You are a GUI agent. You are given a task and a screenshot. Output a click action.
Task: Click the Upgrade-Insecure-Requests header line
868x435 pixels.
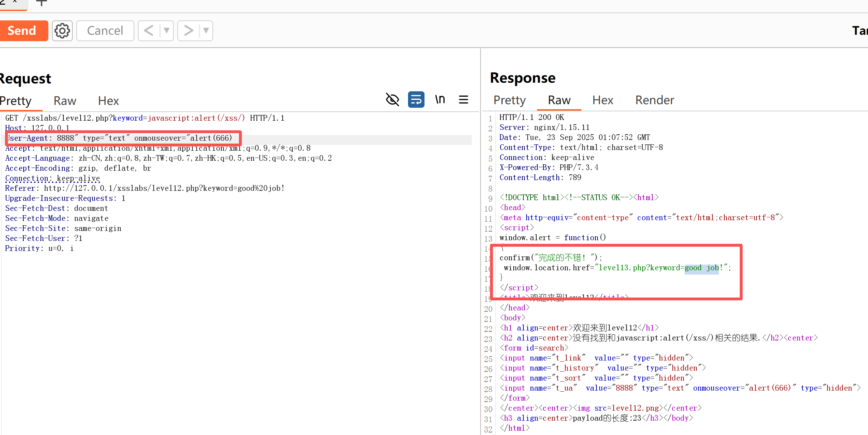(x=65, y=198)
